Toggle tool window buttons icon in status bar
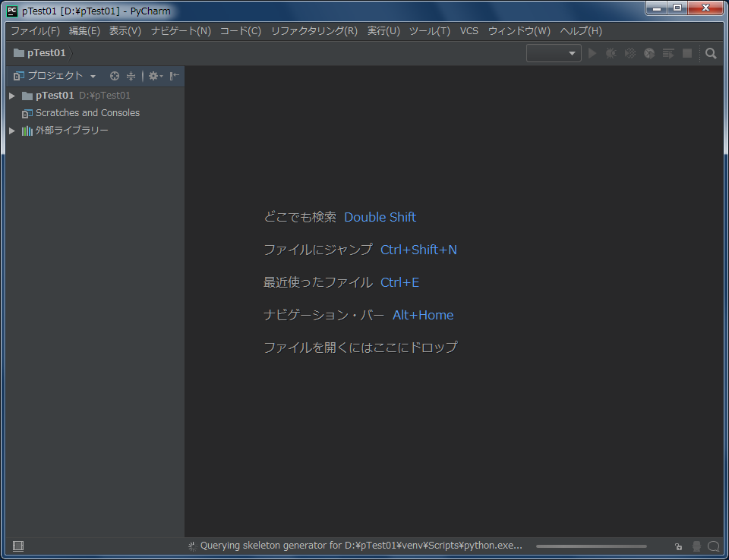 coord(18,546)
